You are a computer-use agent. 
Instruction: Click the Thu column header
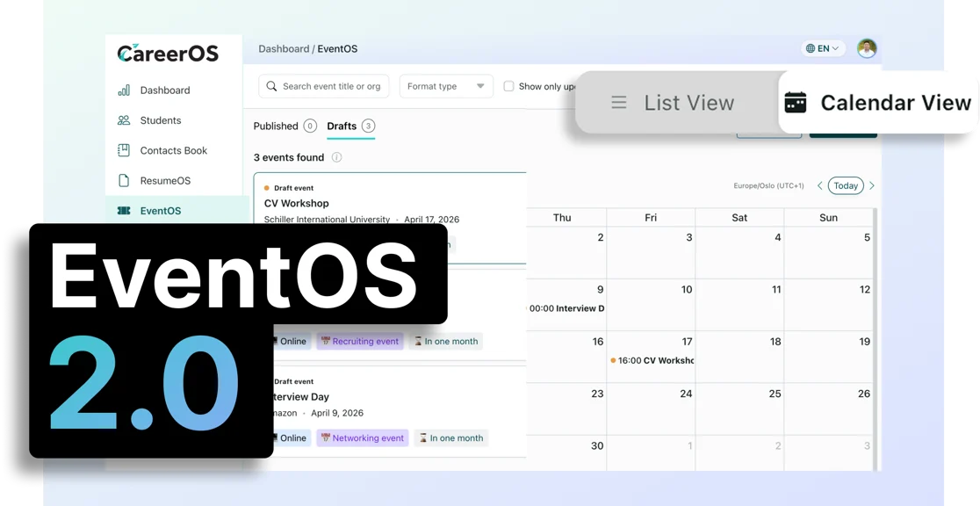(x=562, y=218)
